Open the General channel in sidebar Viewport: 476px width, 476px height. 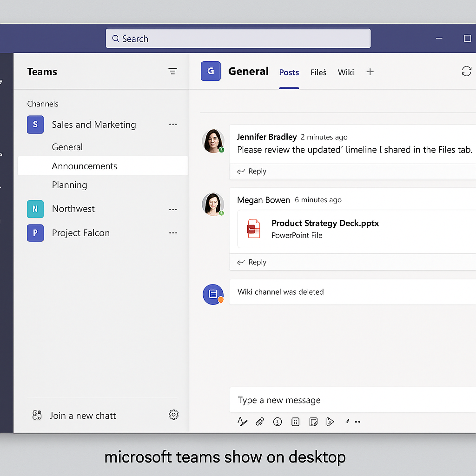click(x=67, y=147)
